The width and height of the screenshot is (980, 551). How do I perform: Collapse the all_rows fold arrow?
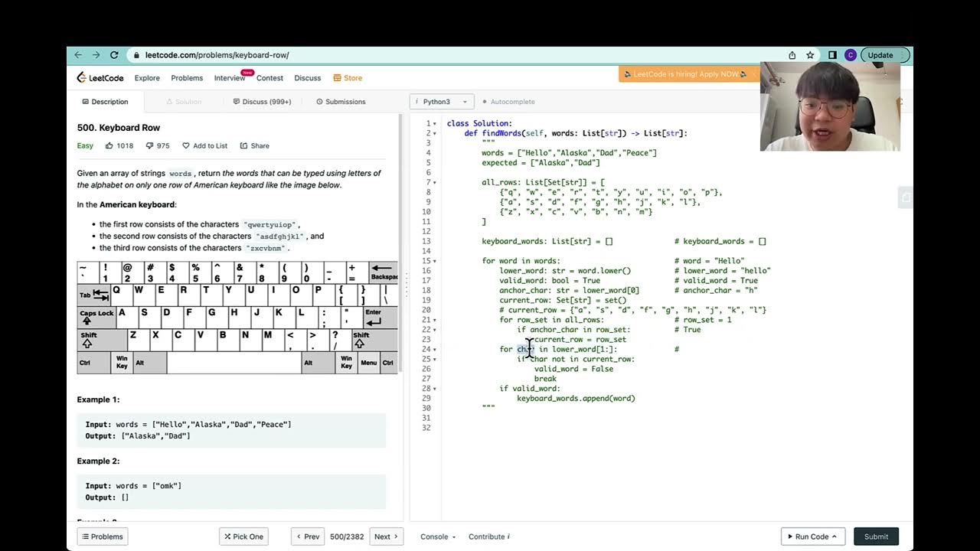tap(436, 182)
